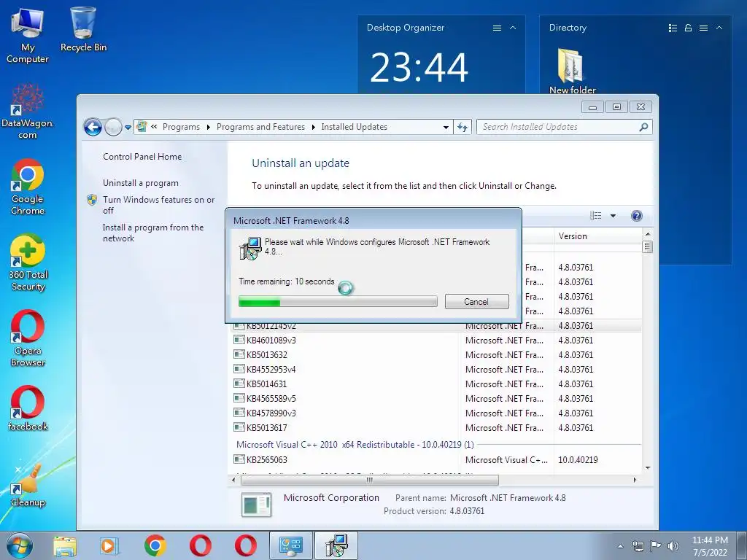Select update KB4601089v3
The image size is (747, 560).
coord(271,341)
